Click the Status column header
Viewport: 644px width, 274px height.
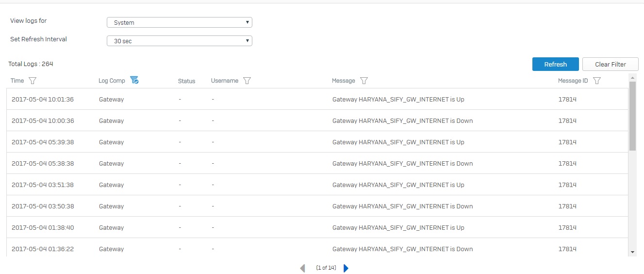pyautogui.click(x=186, y=81)
